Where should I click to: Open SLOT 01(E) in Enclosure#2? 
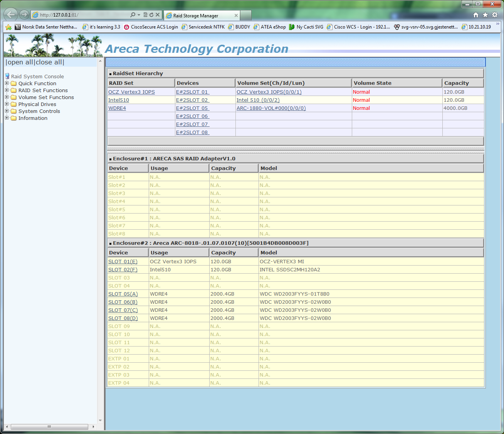pos(123,261)
